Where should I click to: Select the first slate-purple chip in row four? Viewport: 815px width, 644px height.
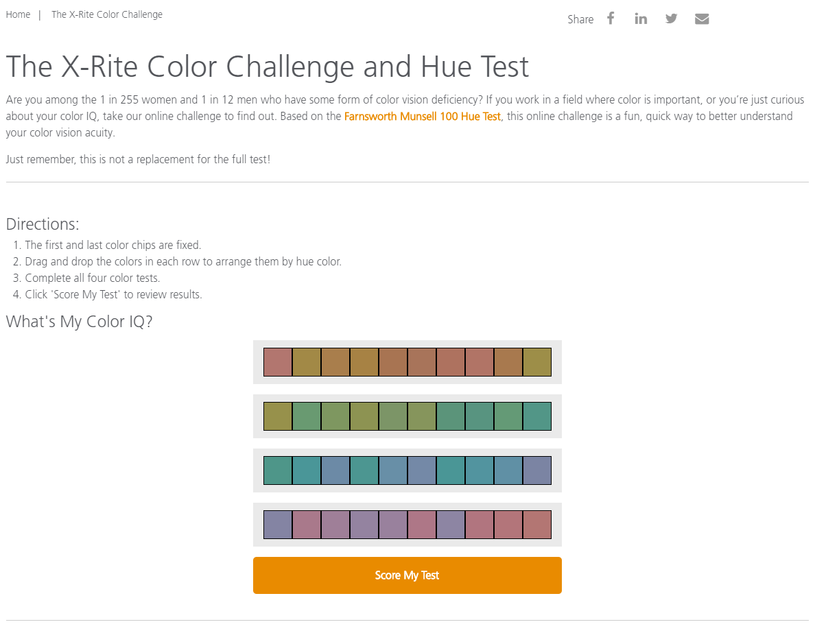(x=278, y=525)
